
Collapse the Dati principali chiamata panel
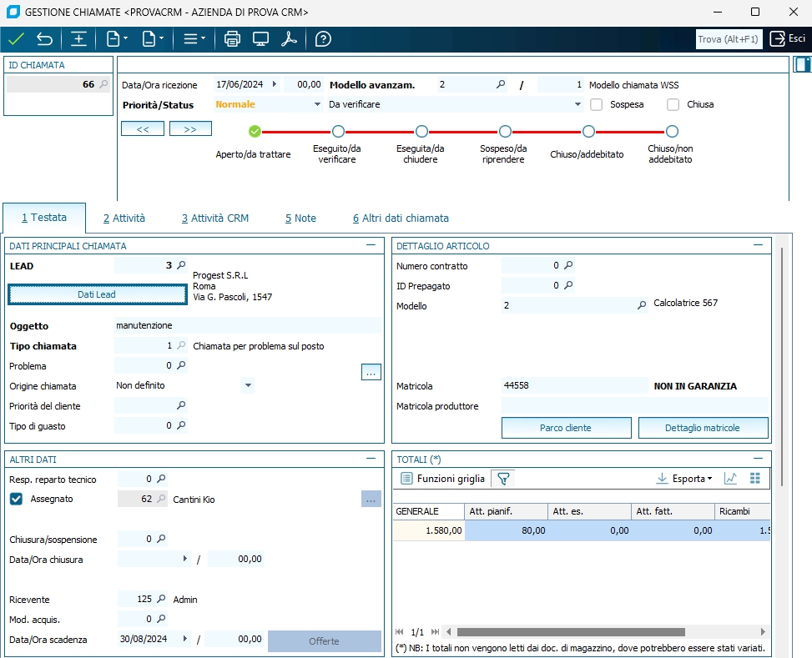tap(371, 245)
